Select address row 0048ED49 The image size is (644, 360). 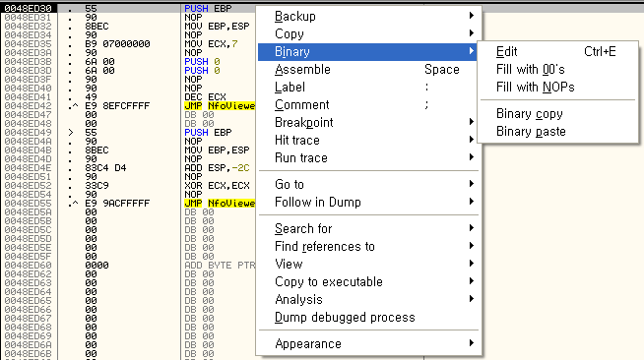(x=28, y=133)
